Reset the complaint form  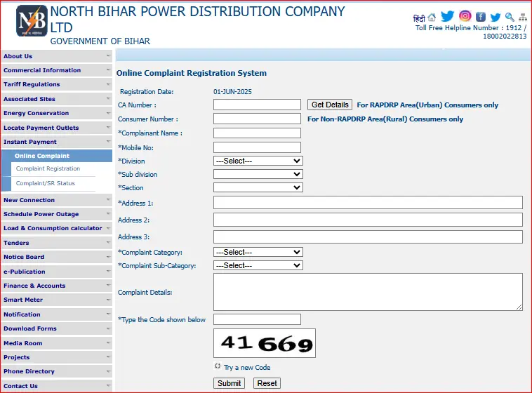(x=267, y=383)
